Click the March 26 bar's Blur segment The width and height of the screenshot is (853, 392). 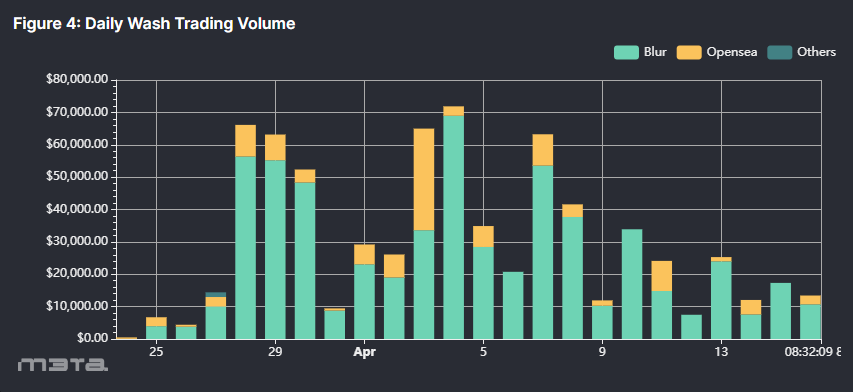tap(186, 333)
